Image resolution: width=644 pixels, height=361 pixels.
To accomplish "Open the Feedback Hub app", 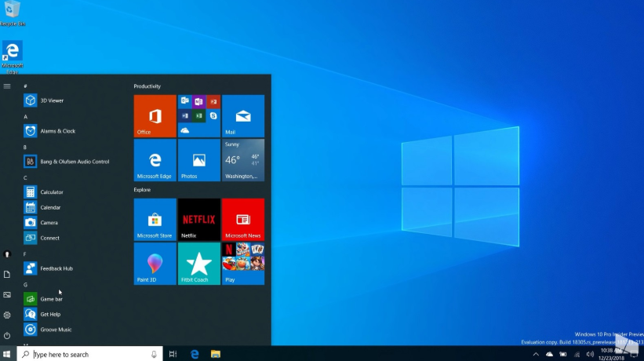I will [x=56, y=268].
